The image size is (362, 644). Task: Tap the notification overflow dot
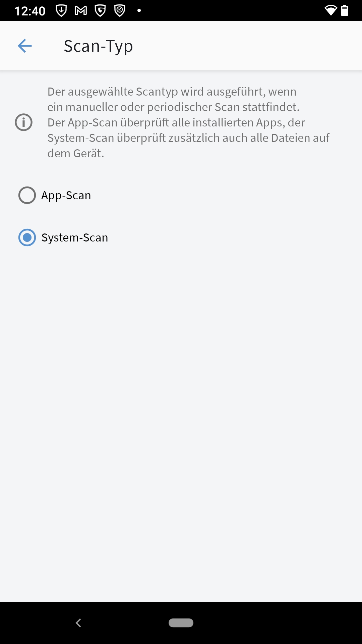[139, 11]
